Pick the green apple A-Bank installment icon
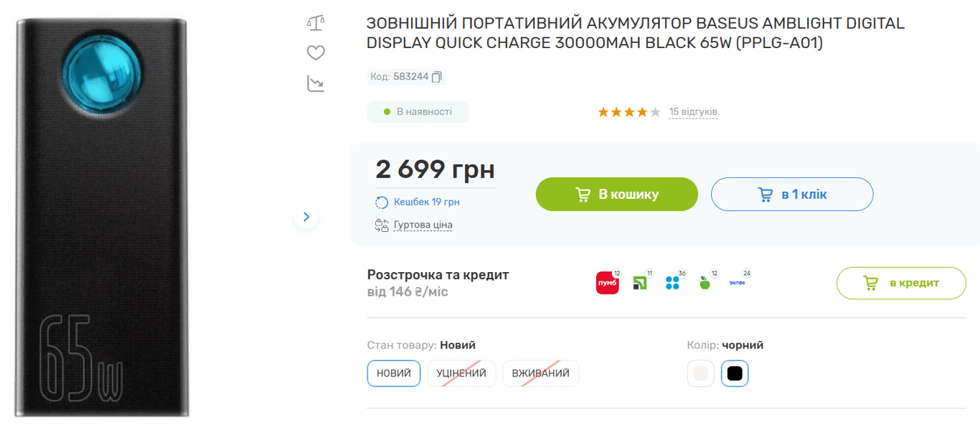This screenshot has height=428, width=980. (705, 282)
